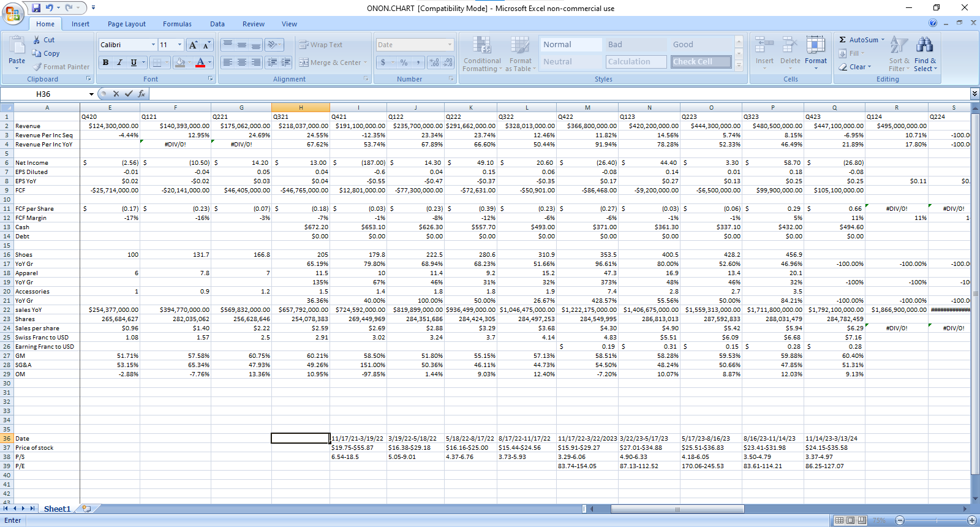980x527 pixels.
Task: Expand the formula bar
Action: [x=974, y=94]
